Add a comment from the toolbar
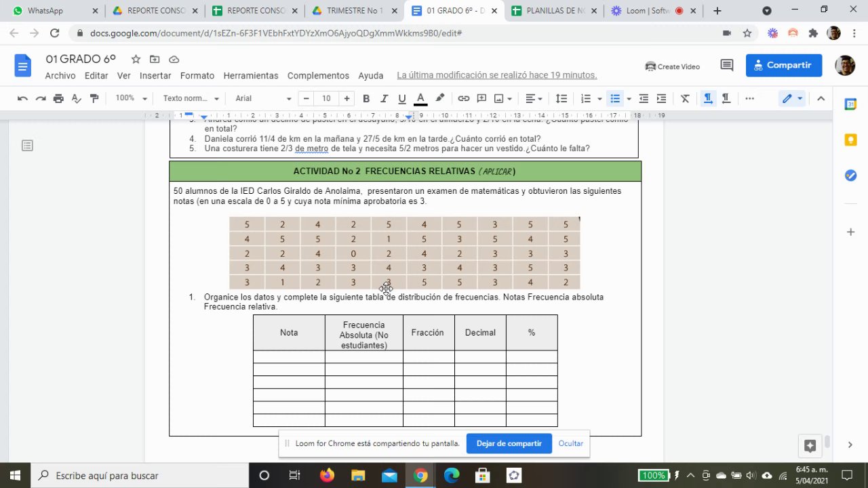 (481, 98)
